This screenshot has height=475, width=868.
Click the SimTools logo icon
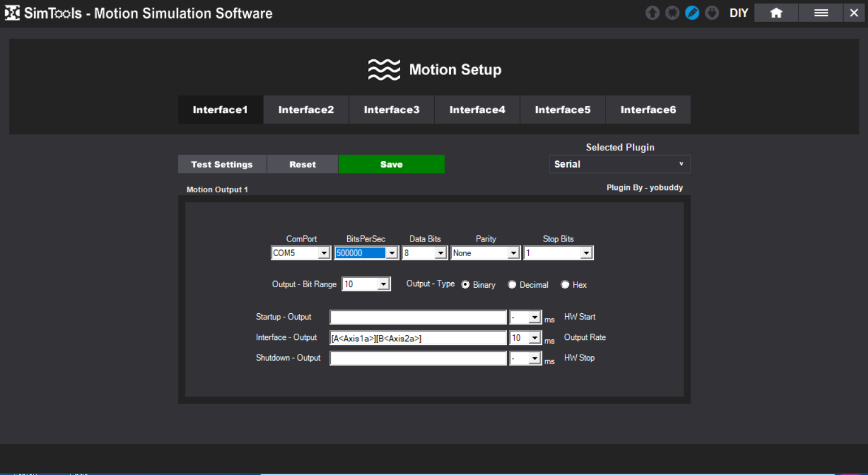point(12,13)
